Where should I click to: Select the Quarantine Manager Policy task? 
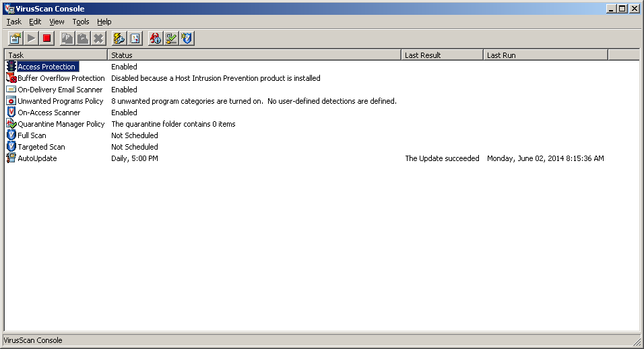tap(61, 124)
